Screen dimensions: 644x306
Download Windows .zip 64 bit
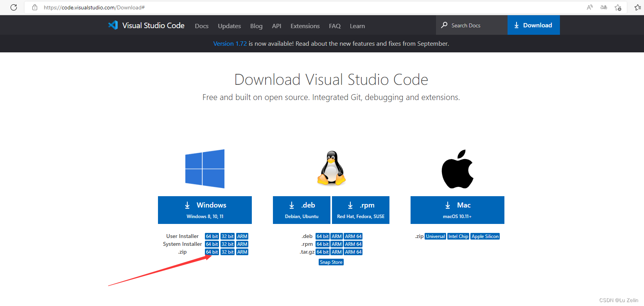[x=212, y=252]
